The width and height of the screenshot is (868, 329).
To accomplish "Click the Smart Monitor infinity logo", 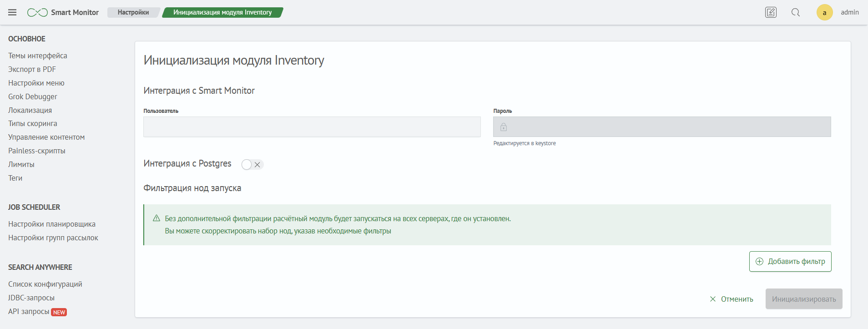I will [x=37, y=12].
